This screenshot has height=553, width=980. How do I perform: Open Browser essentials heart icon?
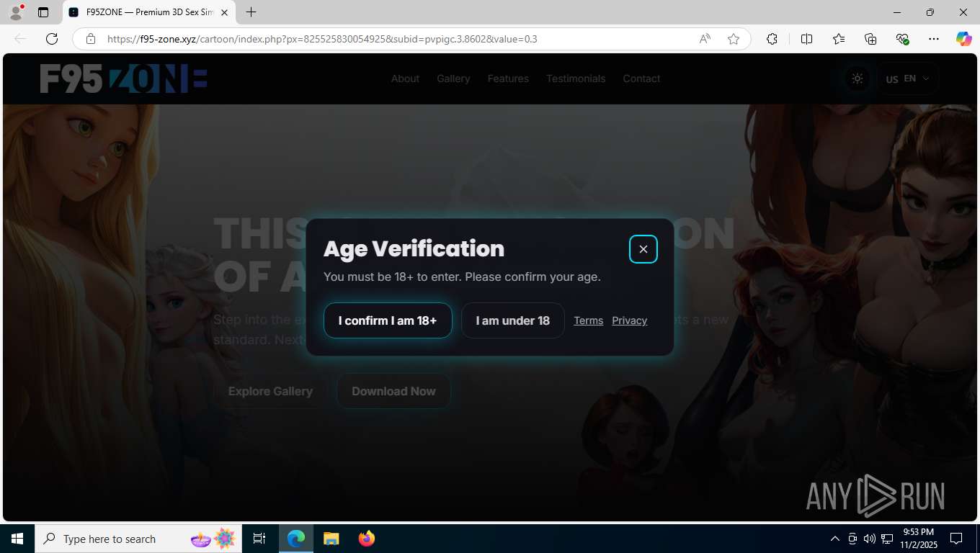click(902, 39)
